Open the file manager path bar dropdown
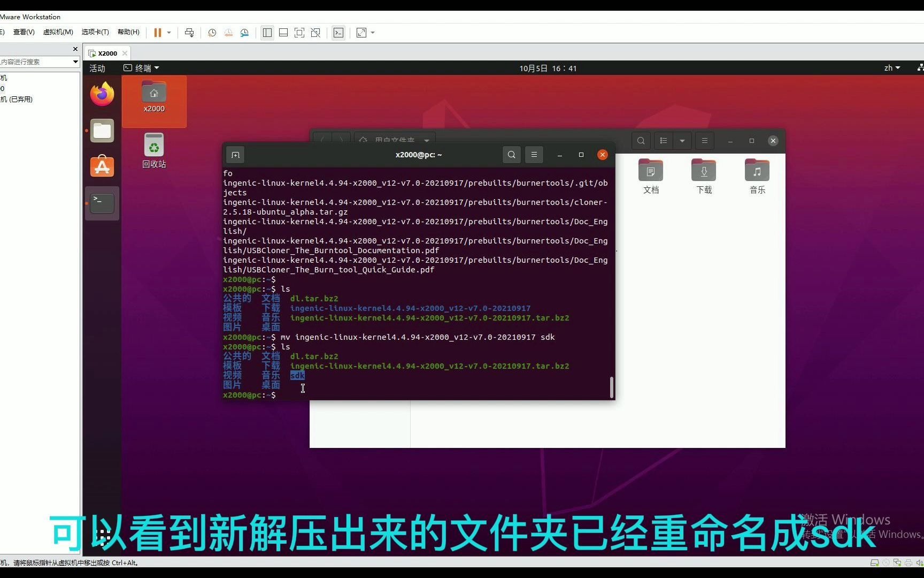Viewport: 924px width, 578px height. [x=427, y=141]
